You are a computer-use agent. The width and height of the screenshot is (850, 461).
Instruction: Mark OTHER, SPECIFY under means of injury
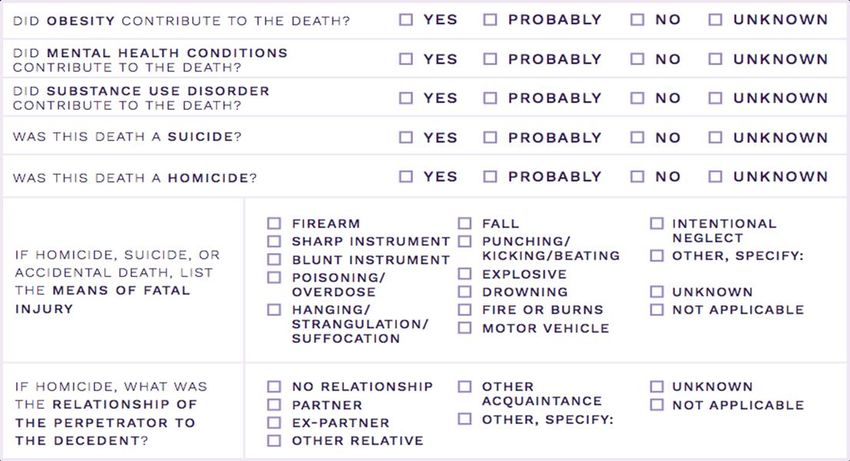pyautogui.click(x=656, y=255)
